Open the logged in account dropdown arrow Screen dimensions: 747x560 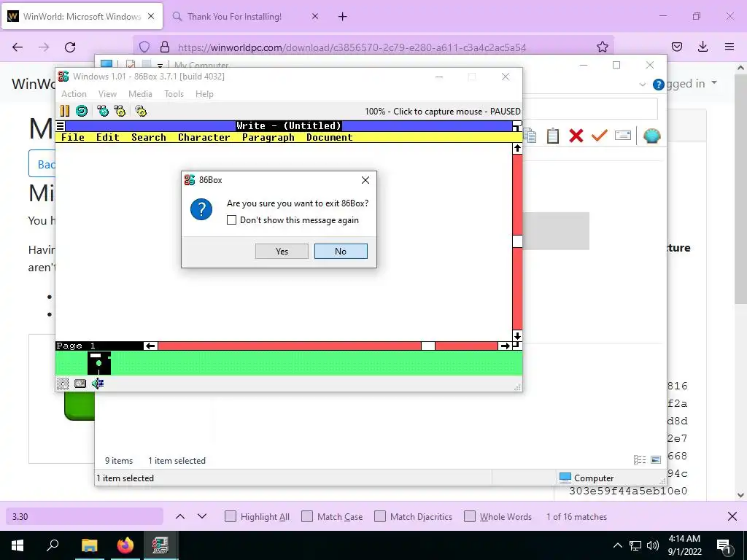pos(714,83)
